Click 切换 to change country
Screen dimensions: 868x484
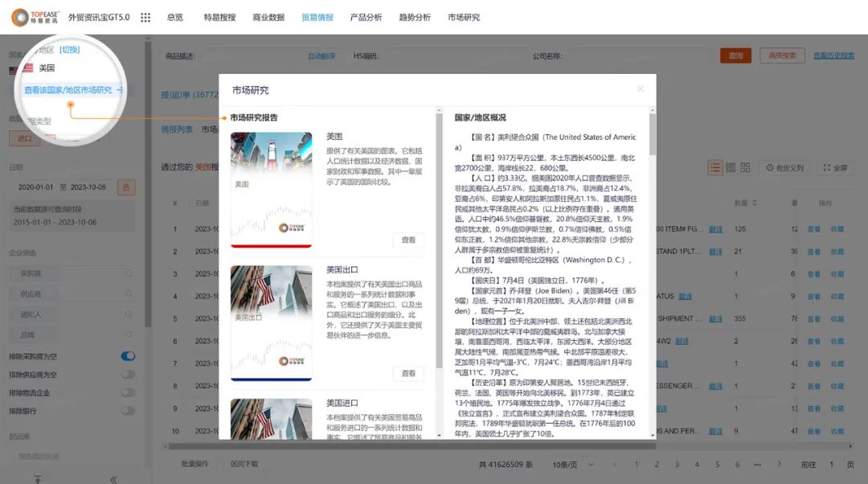[x=70, y=50]
